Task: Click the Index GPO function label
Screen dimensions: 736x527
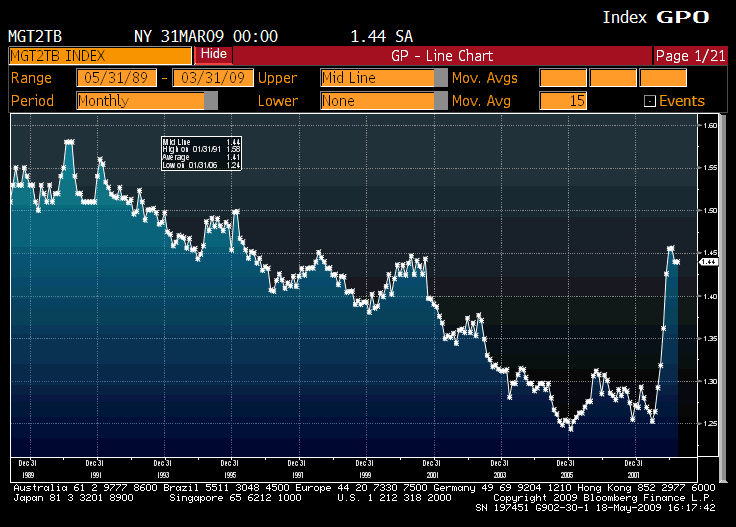Action: (x=655, y=17)
